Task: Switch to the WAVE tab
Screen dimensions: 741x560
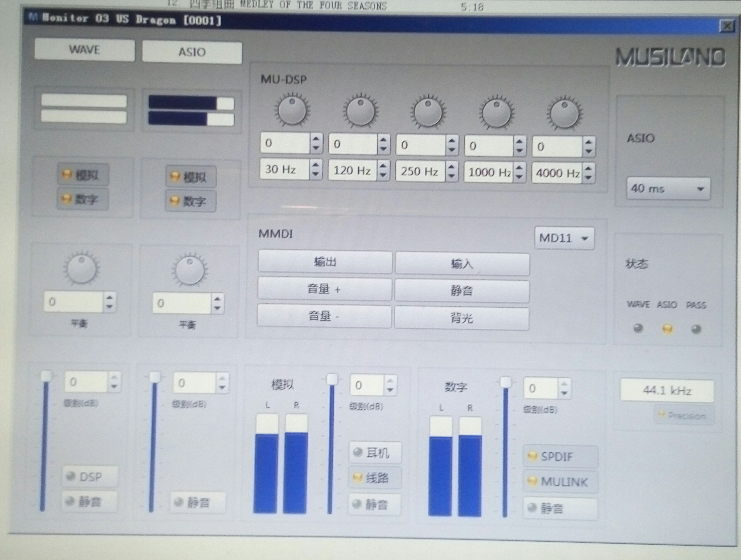Action: [x=84, y=50]
